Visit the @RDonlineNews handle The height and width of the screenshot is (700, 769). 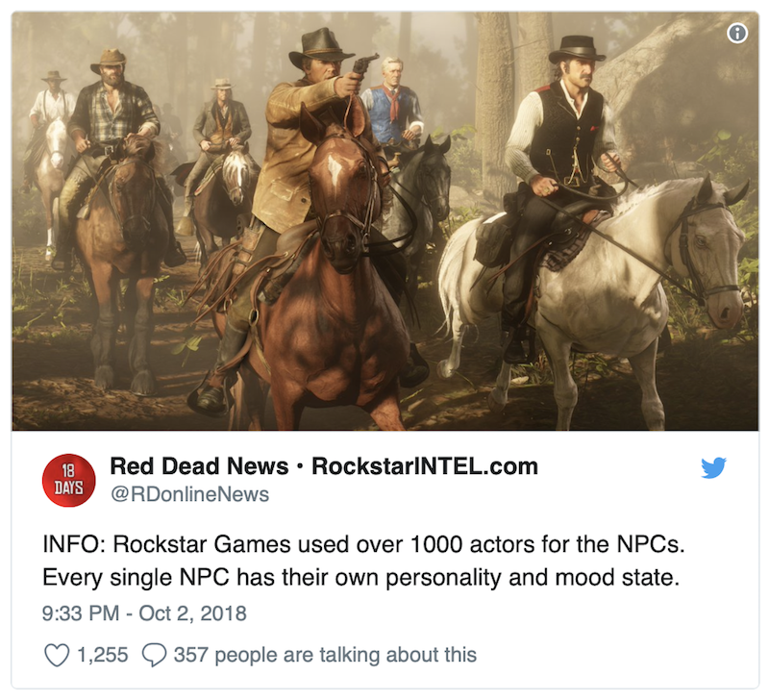189,494
